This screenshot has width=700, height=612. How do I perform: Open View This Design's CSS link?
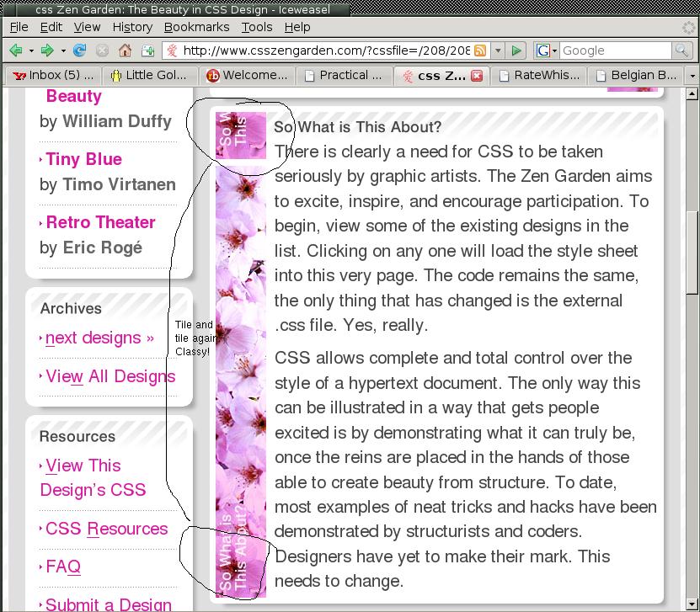point(93,478)
